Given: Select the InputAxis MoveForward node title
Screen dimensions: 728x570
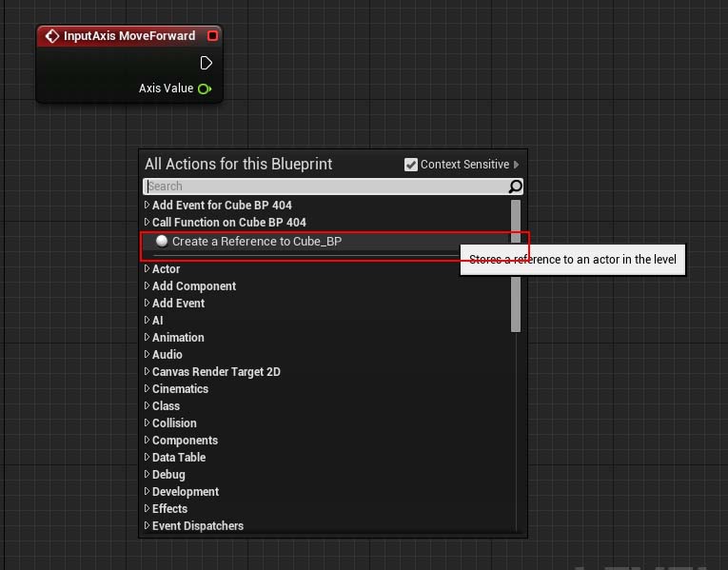Looking at the screenshot, I should pyautogui.click(x=129, y=36).
